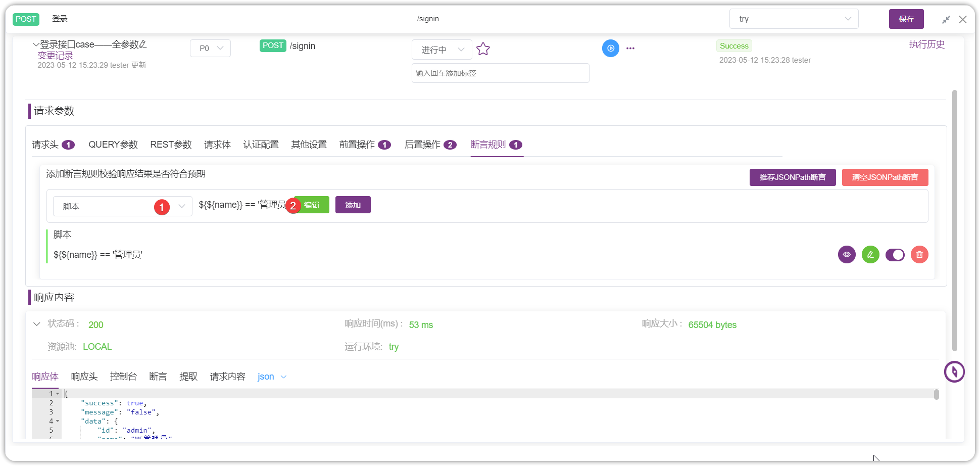The image size is (980, 466).
Task: Edit the script assertion with green pencil icon
Action: click(x=870, y=255)
